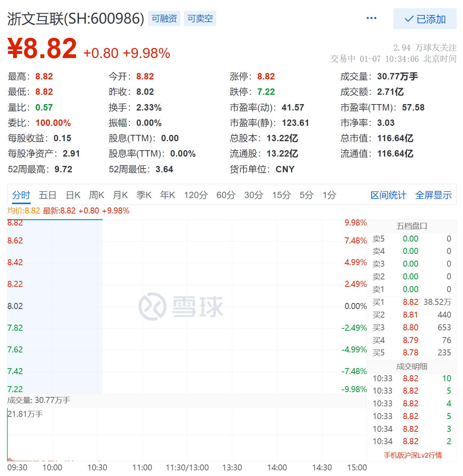Click the 卖5 ask row
Screen dimensions: 463x476
coord(412,239)
